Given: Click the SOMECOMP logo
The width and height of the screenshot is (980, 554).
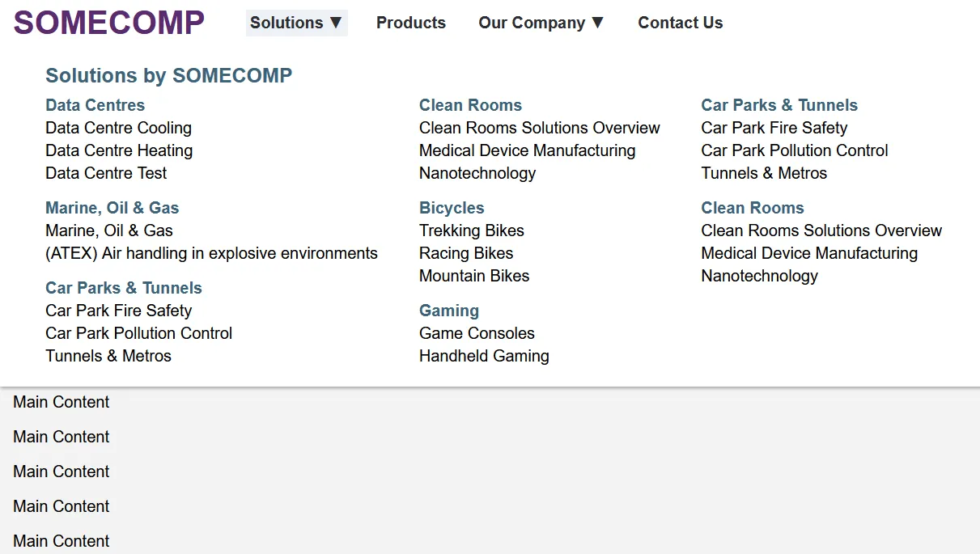Looking at the screenshot, I should (x=108, y=23).
